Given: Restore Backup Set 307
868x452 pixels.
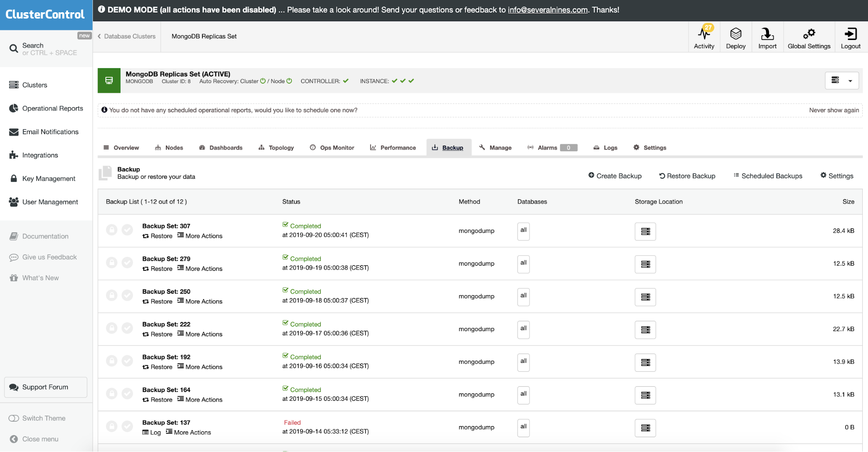Looking at the screenshot, I should [x=157, y=236].
